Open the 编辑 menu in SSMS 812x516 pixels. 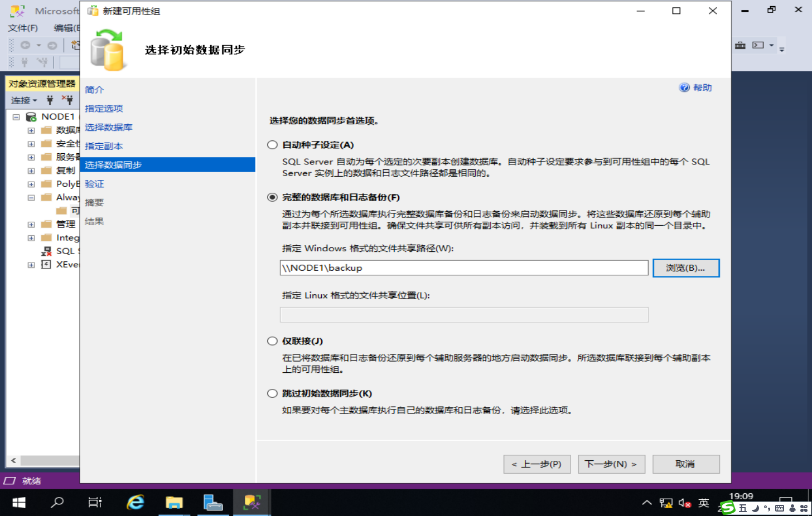66,28
